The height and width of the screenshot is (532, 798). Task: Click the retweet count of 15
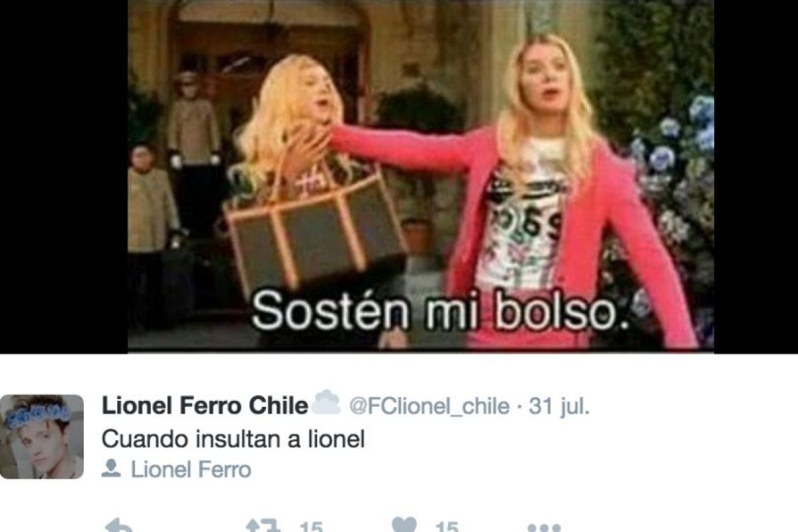point(311,527)
